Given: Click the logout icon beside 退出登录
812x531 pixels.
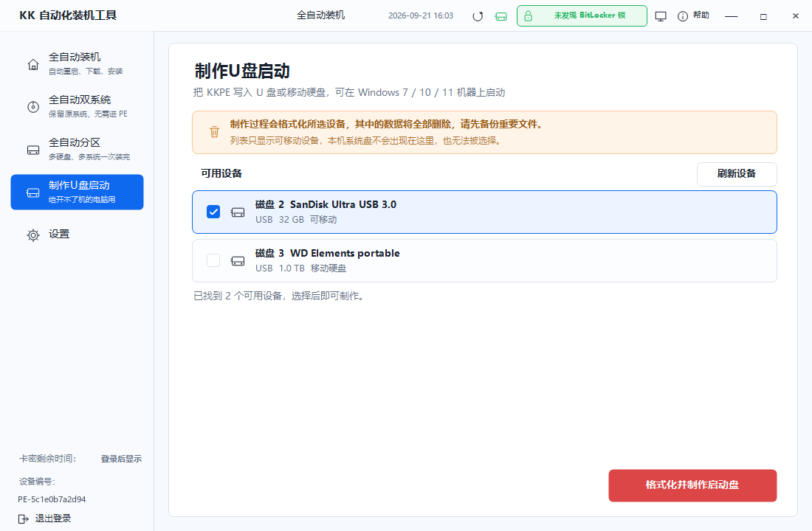Looking at the screenshot, I should point(24,518).
